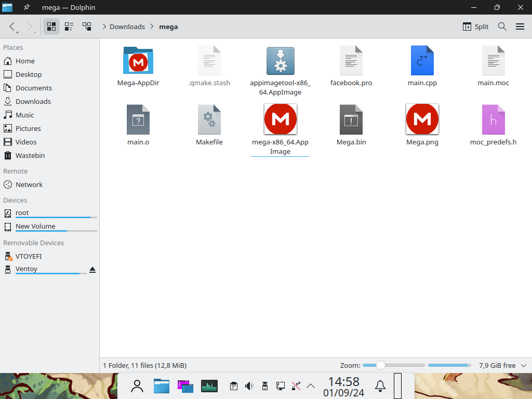
Task: Switch to Icons view mode
Action: 51,26
